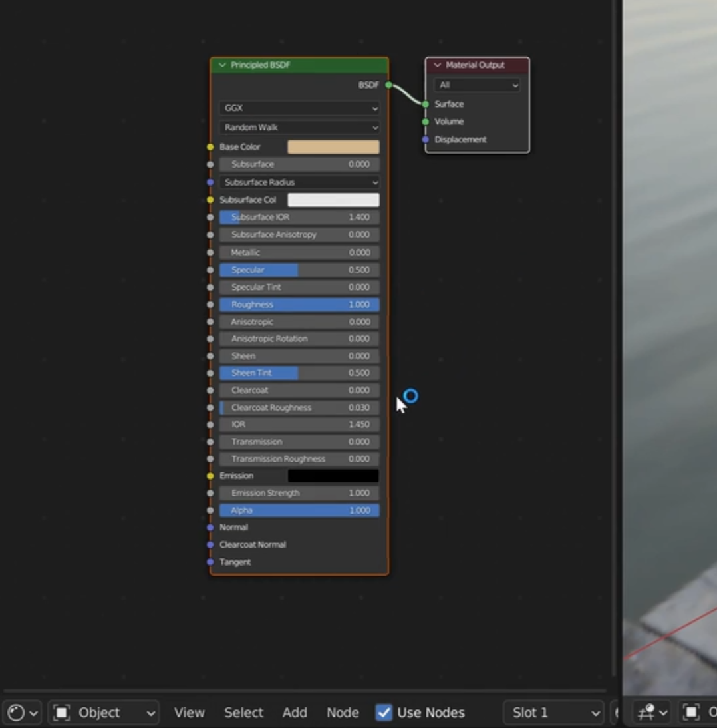717x728 pixels.
Task: Open the Node menu
Action: 343,712
